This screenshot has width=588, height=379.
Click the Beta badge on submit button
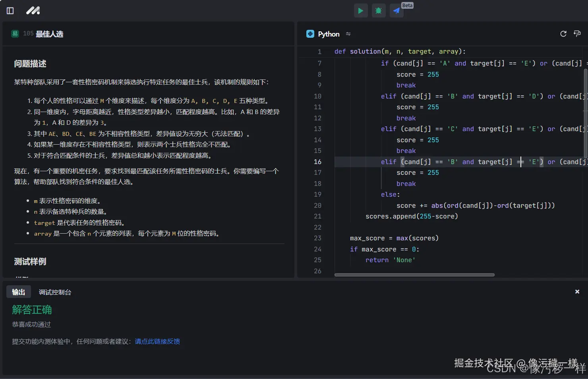(x=407, y=6)
